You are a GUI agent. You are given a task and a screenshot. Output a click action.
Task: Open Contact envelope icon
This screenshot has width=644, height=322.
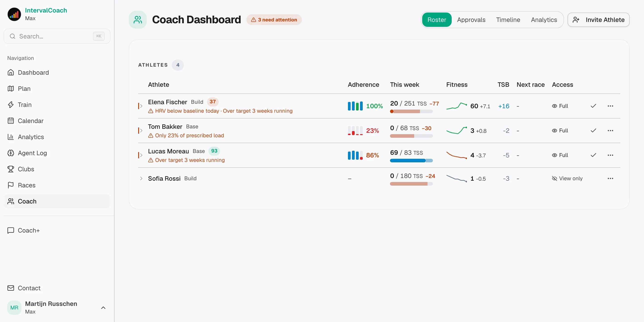pos(11,288)
